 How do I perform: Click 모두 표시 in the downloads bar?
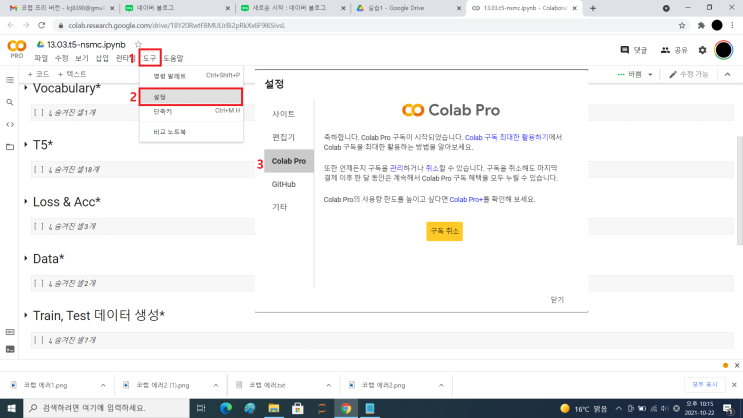[705, 385]
